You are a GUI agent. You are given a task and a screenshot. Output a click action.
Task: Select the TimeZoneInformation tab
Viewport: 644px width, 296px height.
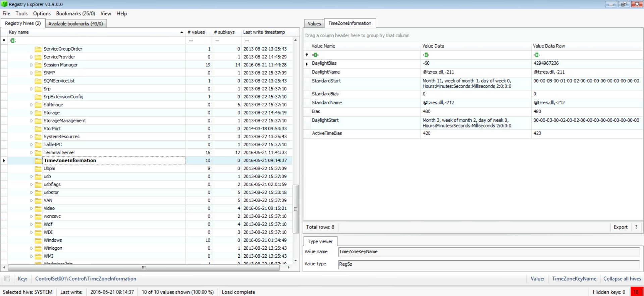pos(350,23)
